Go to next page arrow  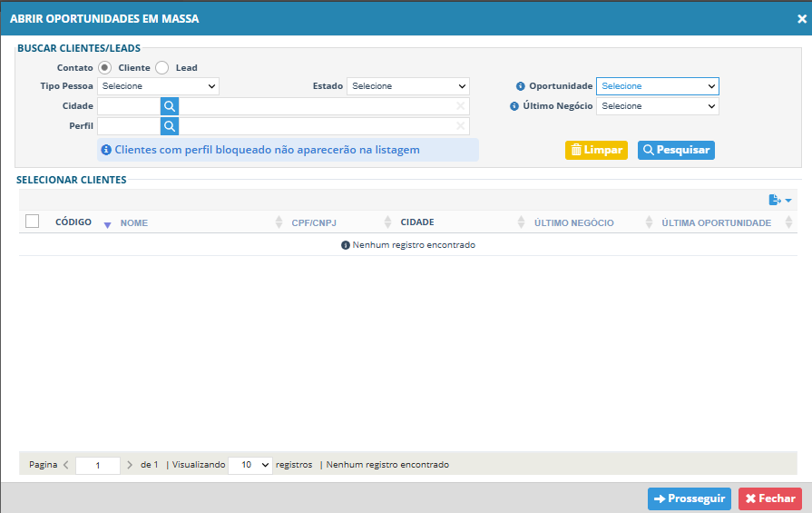tap(130, 465)
